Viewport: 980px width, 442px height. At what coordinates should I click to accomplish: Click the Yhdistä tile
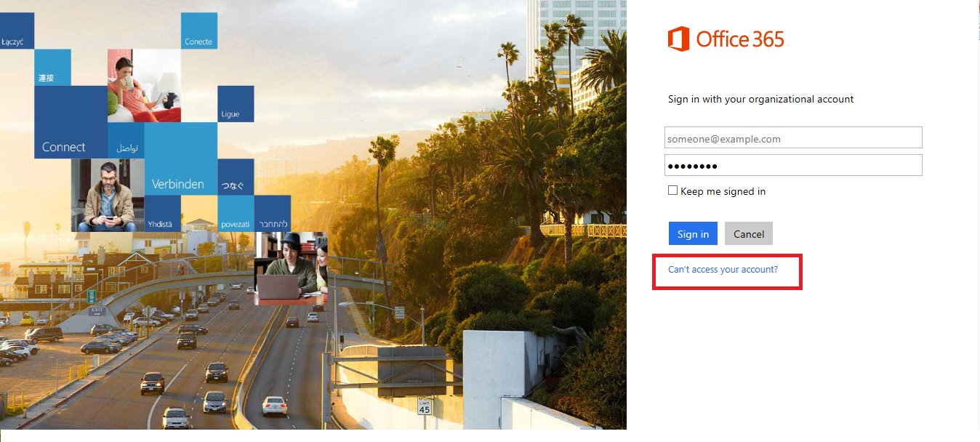pyautogui.click(x=163, y=213)
